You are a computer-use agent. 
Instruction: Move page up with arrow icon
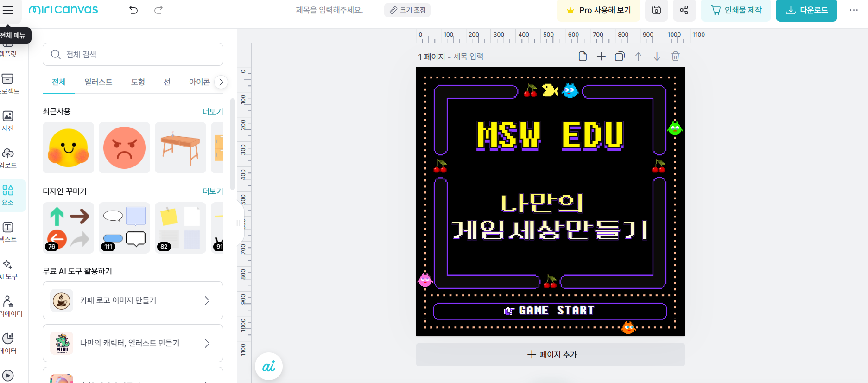[x=638, y=57]
